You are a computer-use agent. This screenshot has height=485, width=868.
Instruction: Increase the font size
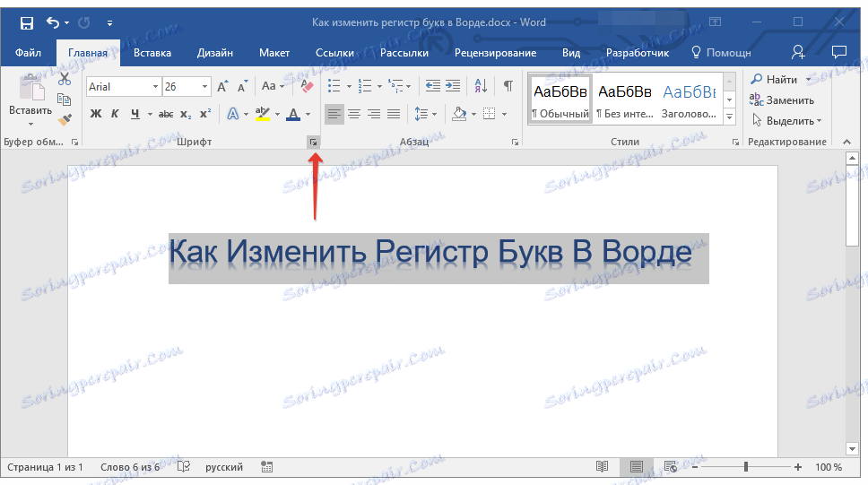coord(222,86)
